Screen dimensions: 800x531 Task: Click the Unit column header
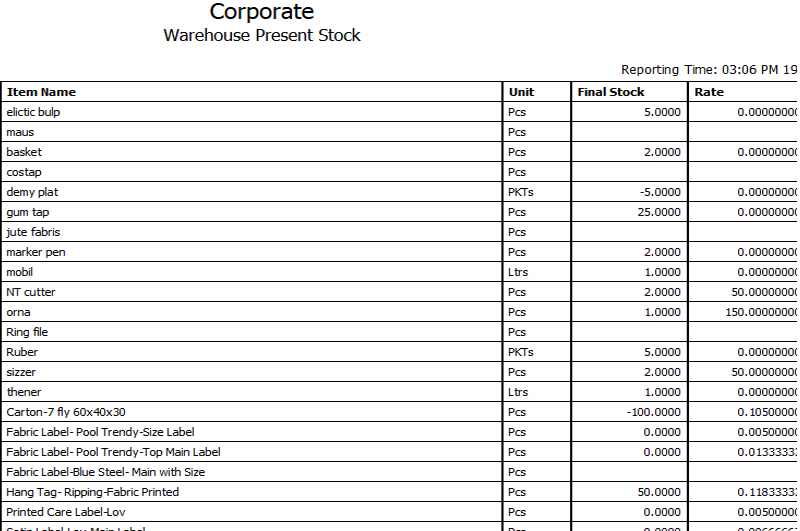point(520,92)
